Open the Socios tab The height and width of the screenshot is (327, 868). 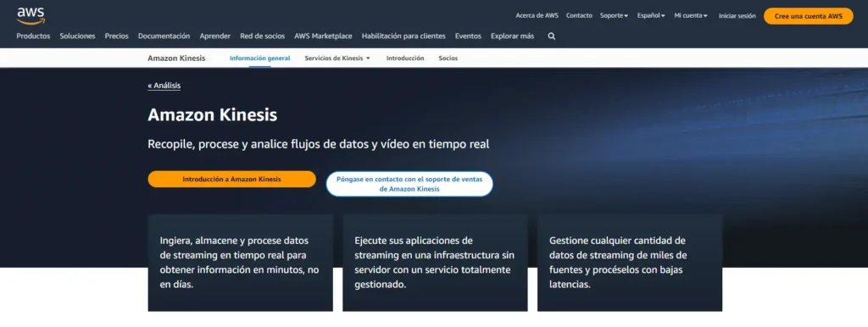coord(448,58)
